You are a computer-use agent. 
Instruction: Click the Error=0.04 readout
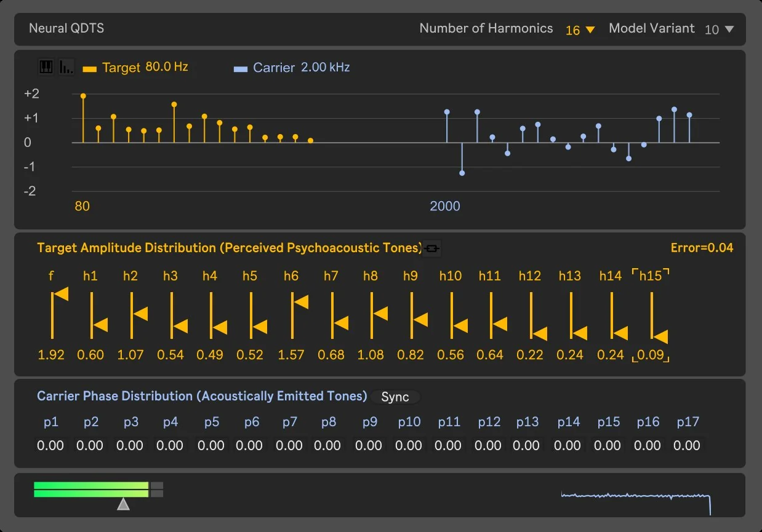(702, 248)
